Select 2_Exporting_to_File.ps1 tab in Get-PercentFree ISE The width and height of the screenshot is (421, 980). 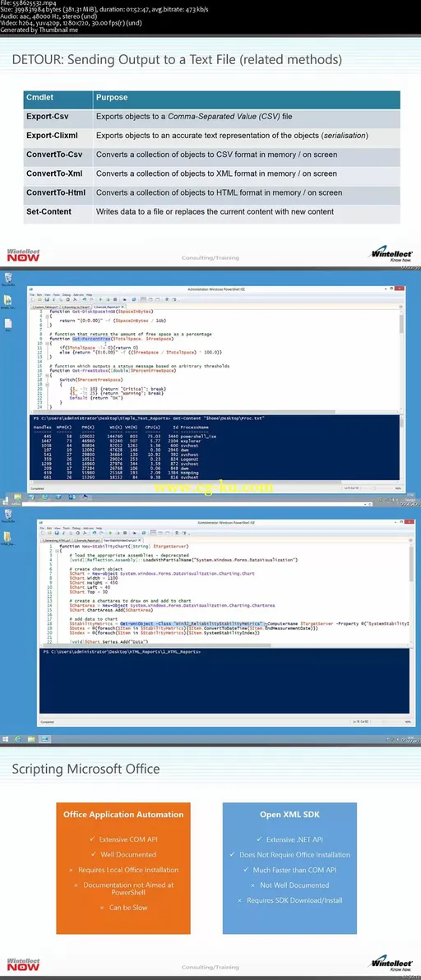pyautogui.click(x=76, y=307)
